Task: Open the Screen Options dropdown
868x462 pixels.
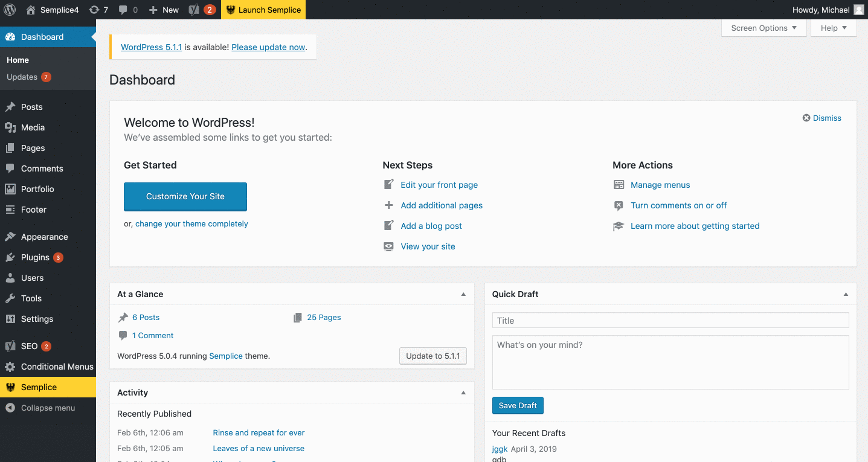Action: [763, 28]
